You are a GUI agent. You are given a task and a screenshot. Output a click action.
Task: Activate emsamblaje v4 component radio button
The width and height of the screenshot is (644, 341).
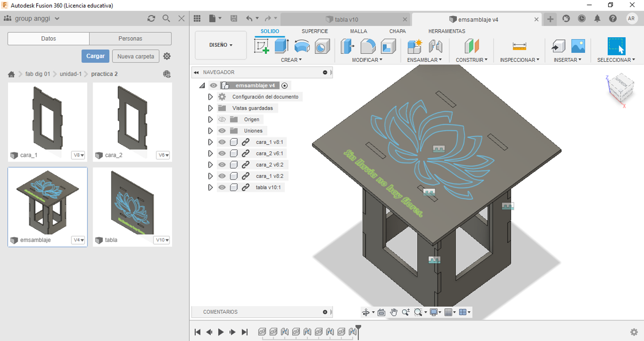coord(285,86)
